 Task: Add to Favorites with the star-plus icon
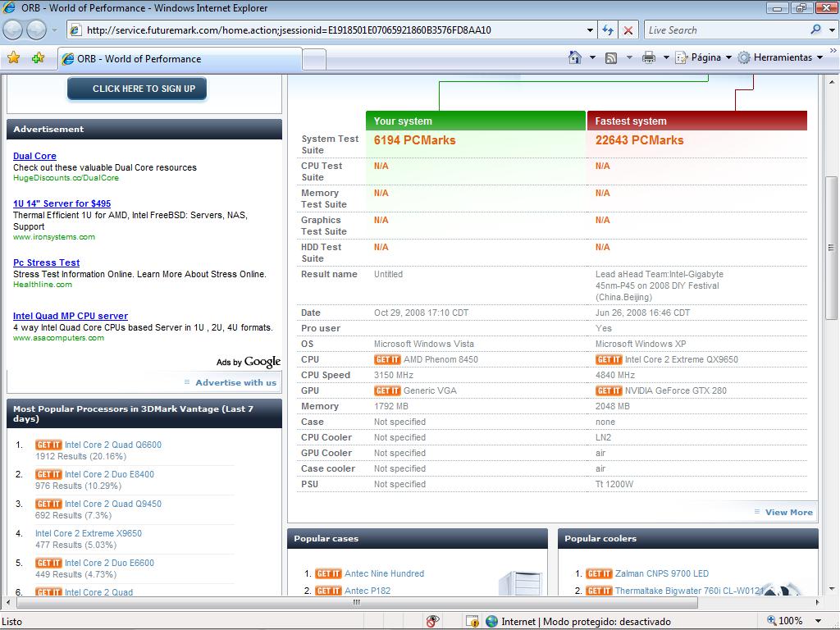click(38, 58)
